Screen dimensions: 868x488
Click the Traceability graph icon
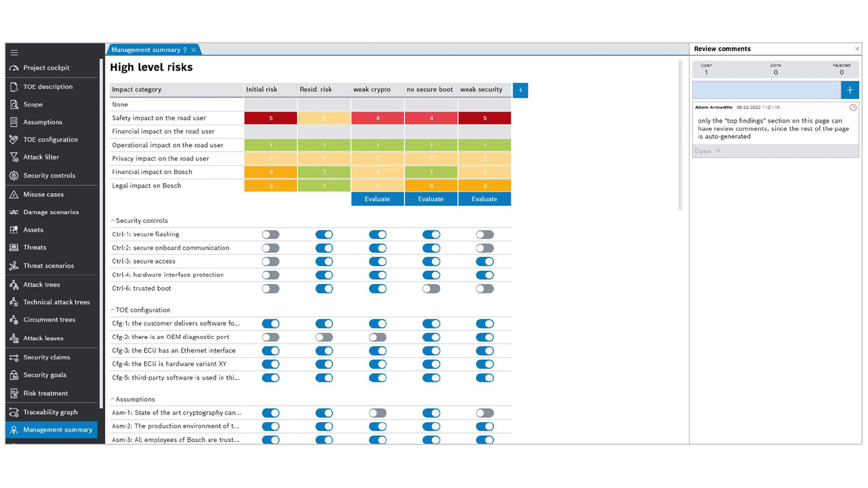click(x=14, y=412)
